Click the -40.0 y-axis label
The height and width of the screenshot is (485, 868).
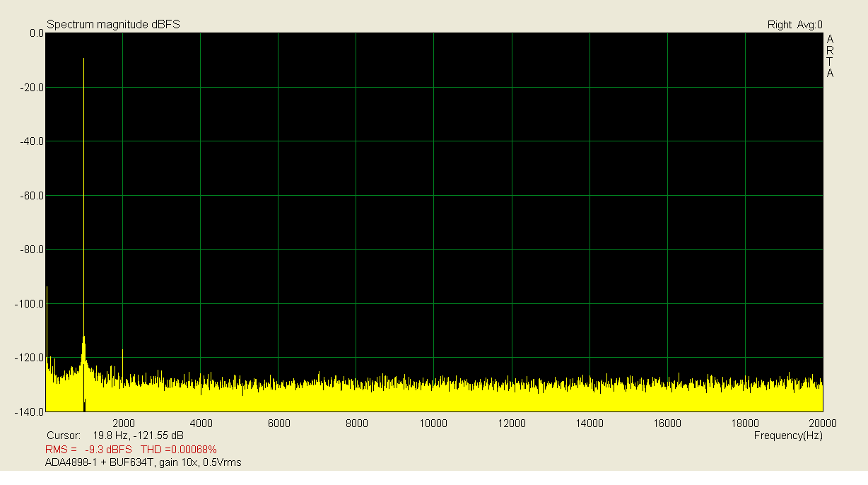point(33,141)
